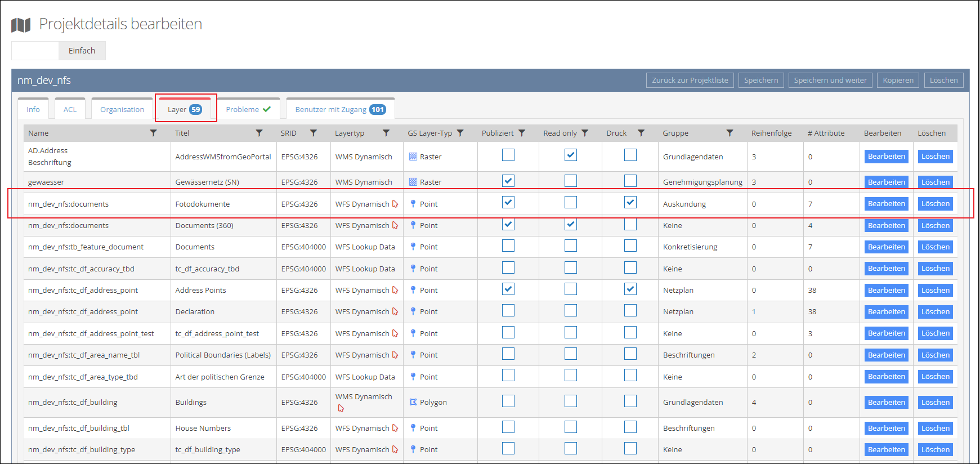Click the SRID column filter icon
This screenshot has width=980, height=464.
[314, 133]
